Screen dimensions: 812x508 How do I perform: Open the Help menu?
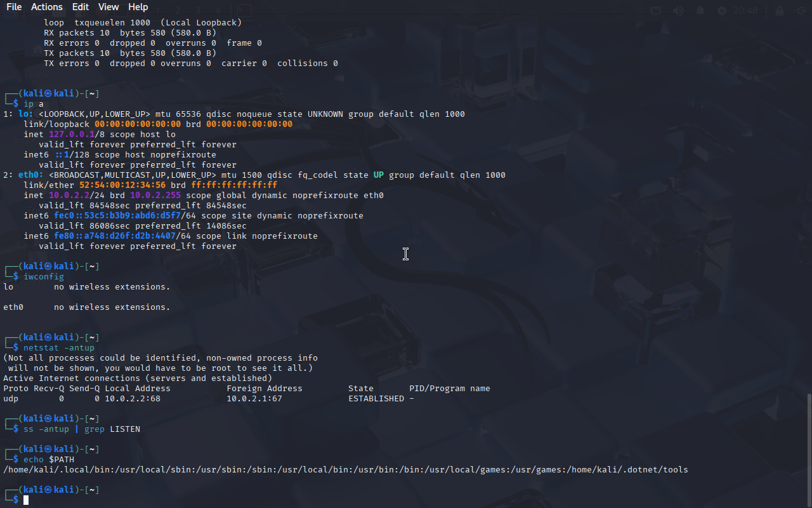point(138,7)
